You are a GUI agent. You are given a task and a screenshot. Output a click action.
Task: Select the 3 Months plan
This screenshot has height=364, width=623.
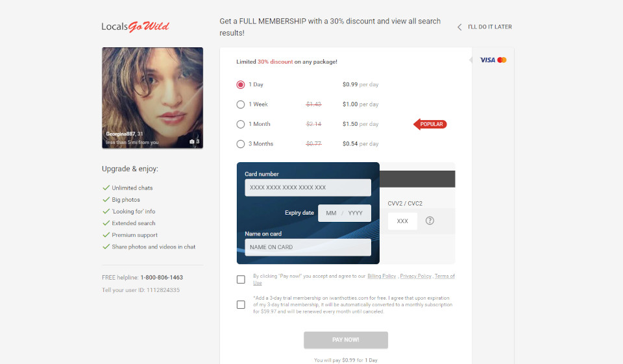240,144
